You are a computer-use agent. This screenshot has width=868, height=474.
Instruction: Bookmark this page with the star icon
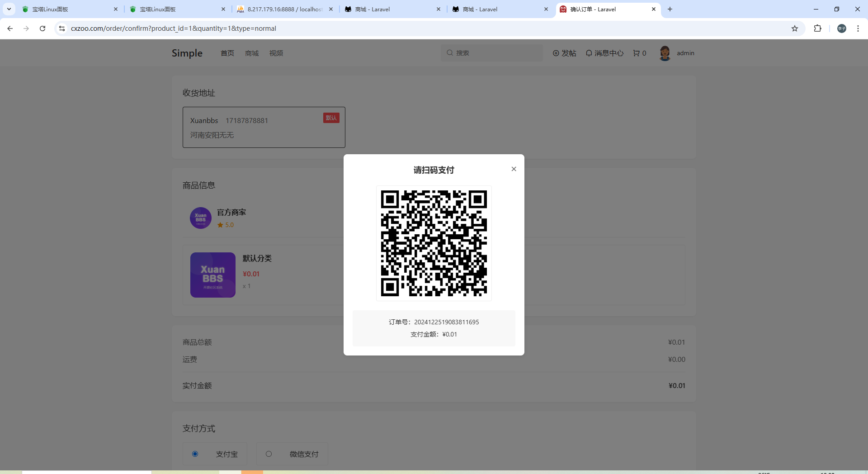(x=795, y=28)
